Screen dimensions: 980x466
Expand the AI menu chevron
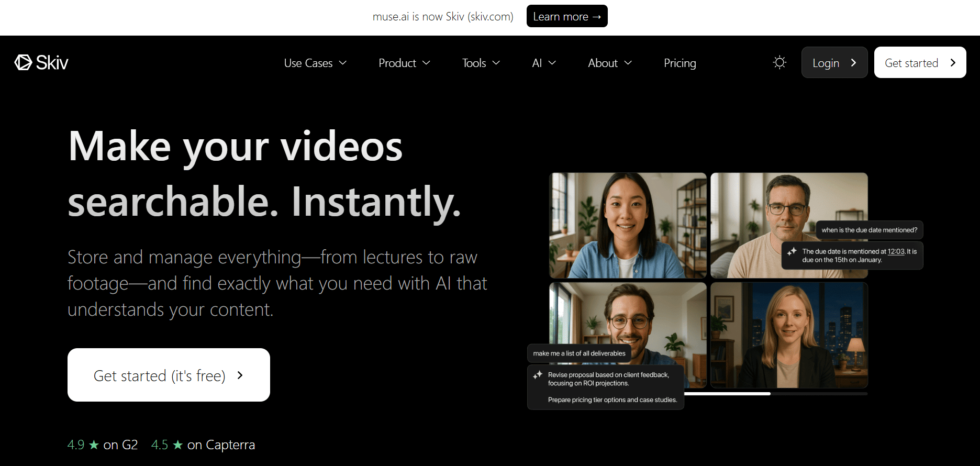click(x=552, y=63)
